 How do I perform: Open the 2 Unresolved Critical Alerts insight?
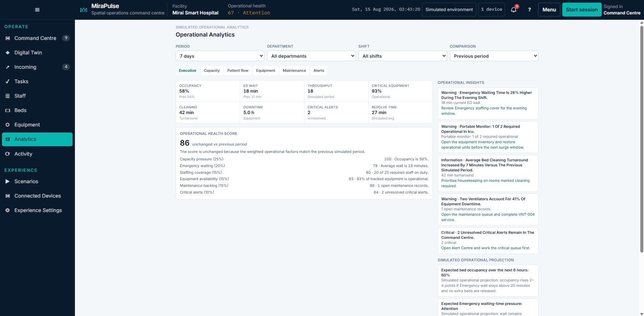click(x=488, y=241)
